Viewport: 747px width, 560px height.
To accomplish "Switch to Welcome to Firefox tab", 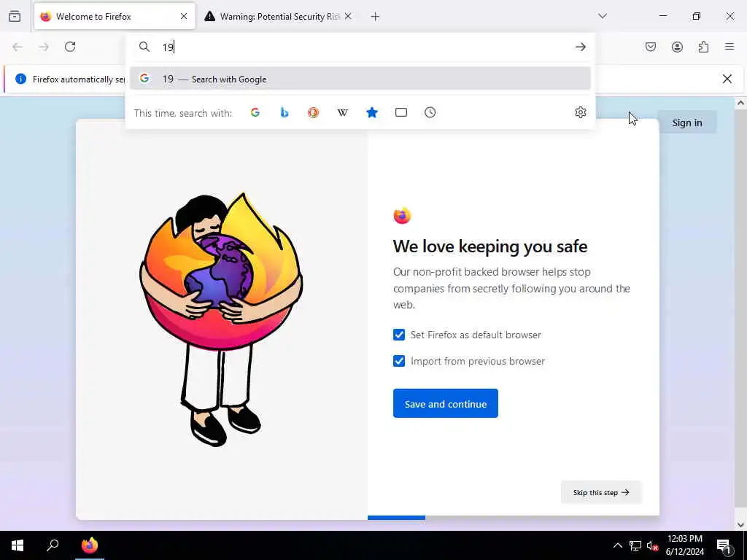I will pyautogui.click(x=115, y=16).
